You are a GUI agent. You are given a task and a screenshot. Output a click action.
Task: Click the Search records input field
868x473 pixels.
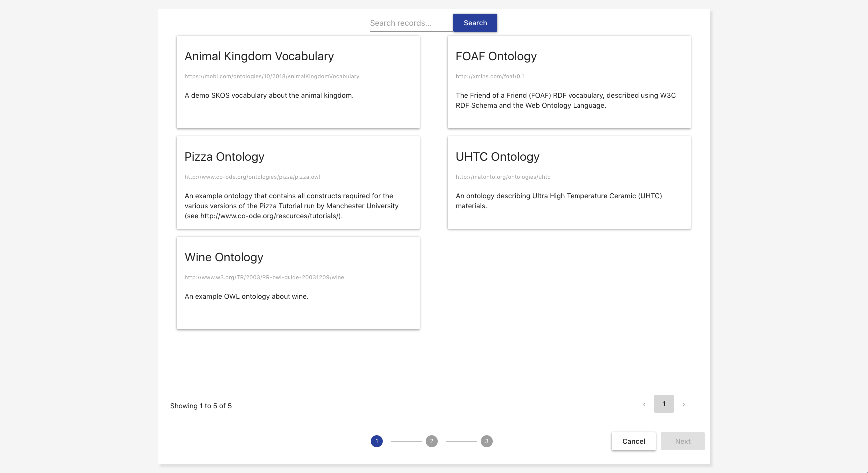click(410, 23)
